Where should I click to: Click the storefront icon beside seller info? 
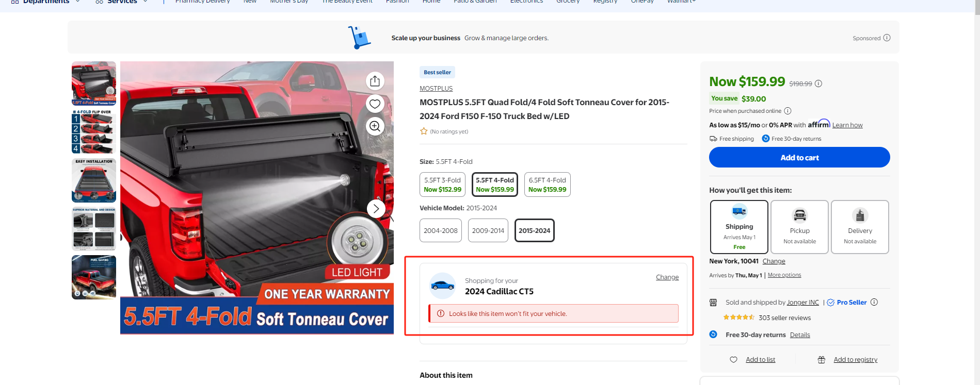point(713,303)
